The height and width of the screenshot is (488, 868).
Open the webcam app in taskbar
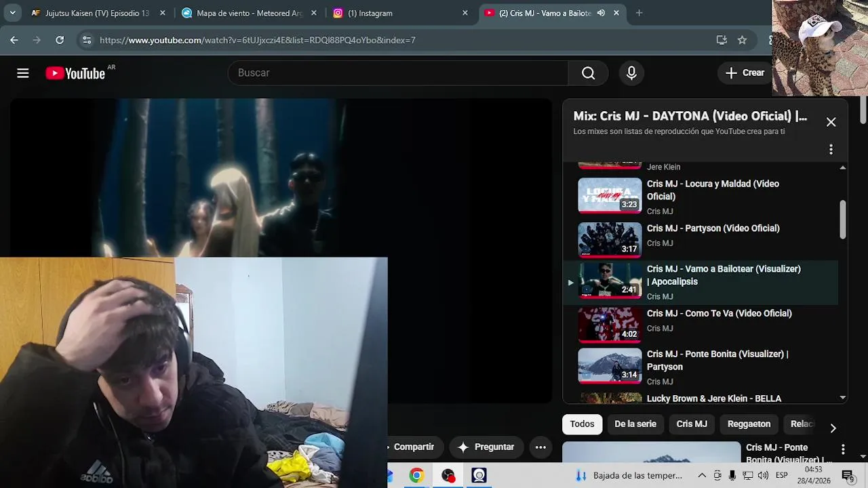[x=479, y=476]
